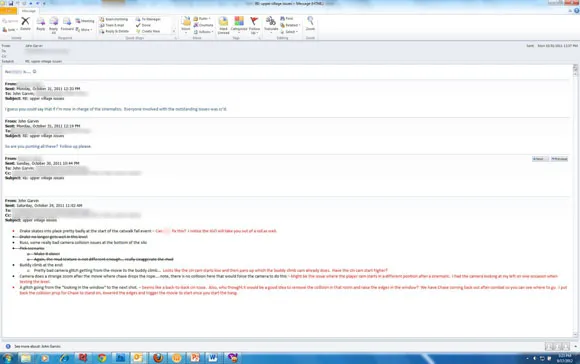Switch to the Message ribbon tab
Screen dimensions: 580x364
[28, 11]
